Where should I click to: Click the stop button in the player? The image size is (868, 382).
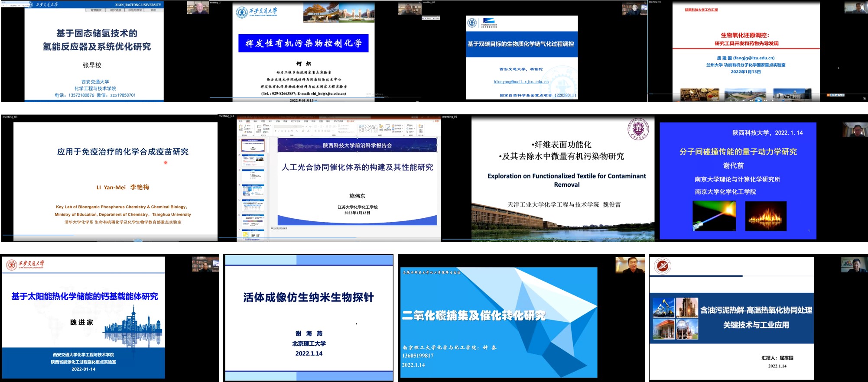pos(744,100)
